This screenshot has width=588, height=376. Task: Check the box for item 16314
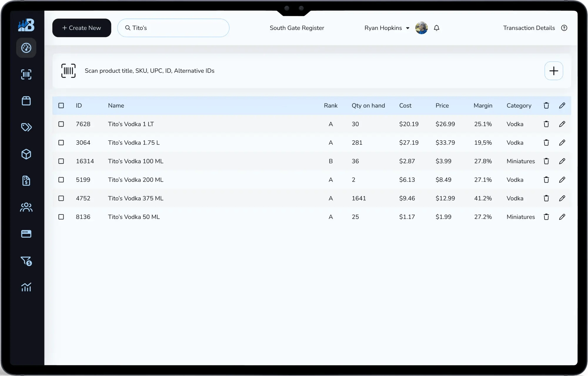coord(61,161)
